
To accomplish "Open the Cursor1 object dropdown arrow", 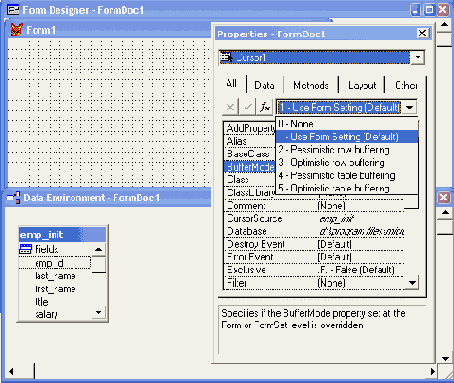I will point(417,57).
